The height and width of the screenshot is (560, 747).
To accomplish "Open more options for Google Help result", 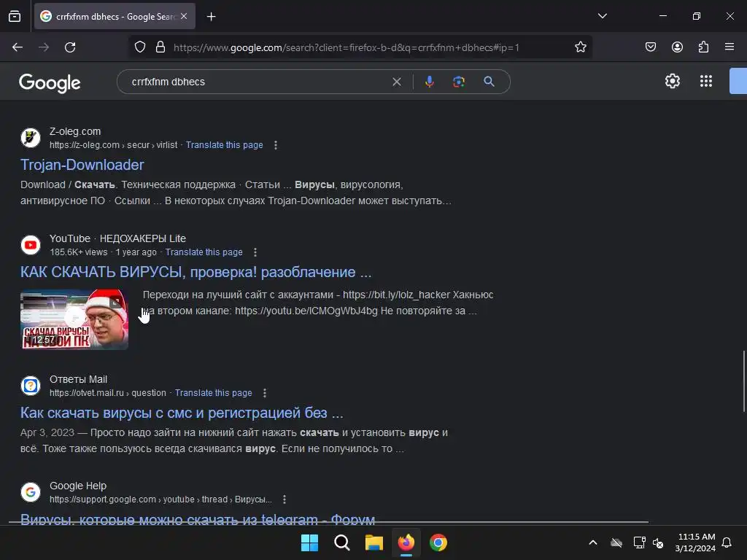I will pyautogui.click(x=285, y=499).
